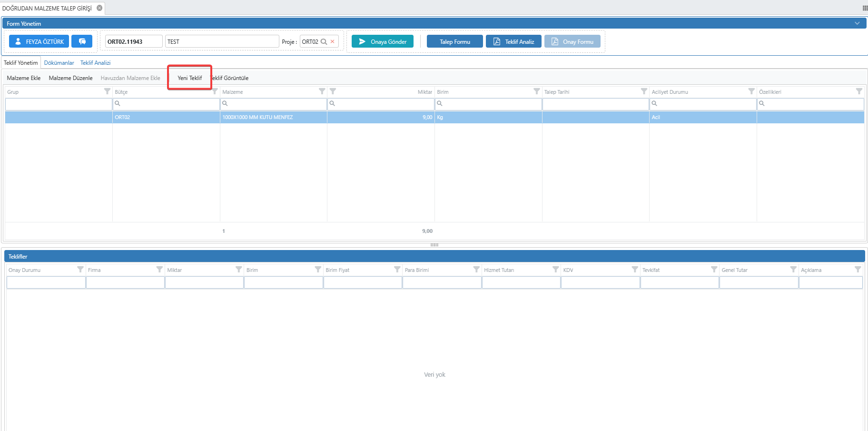Switch to the Dökümanlar tab

click(x=59, y=63)
